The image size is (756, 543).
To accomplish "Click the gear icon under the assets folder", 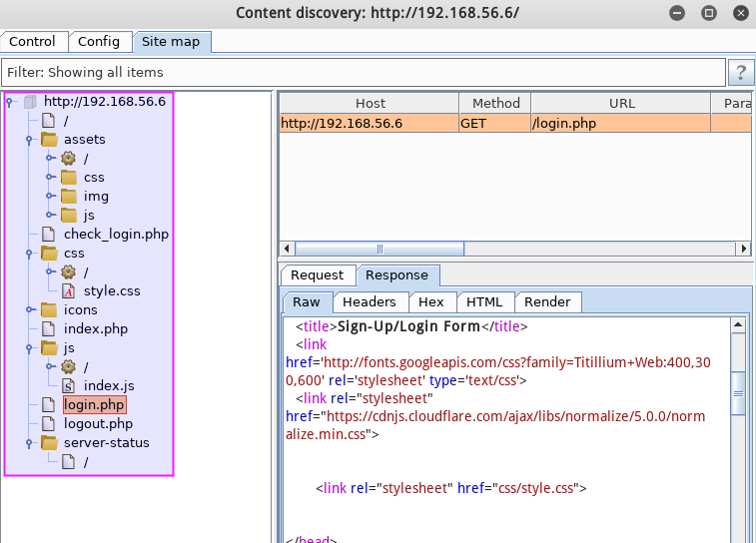I will click(x=68, y=158).
